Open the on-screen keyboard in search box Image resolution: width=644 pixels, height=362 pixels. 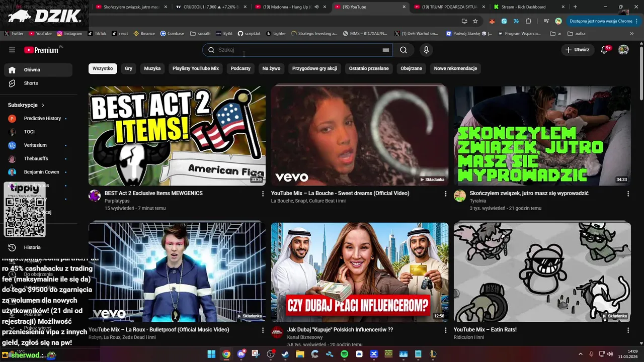coord(386,50)
